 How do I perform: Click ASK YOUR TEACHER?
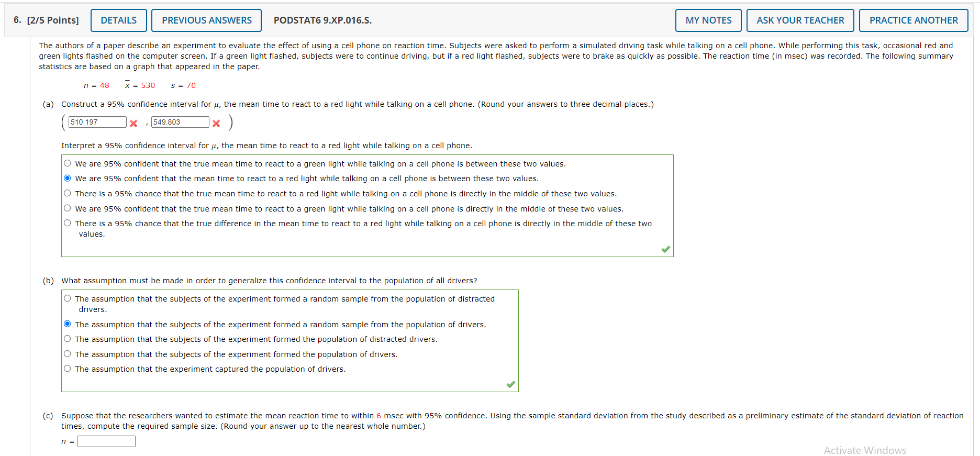800,20
